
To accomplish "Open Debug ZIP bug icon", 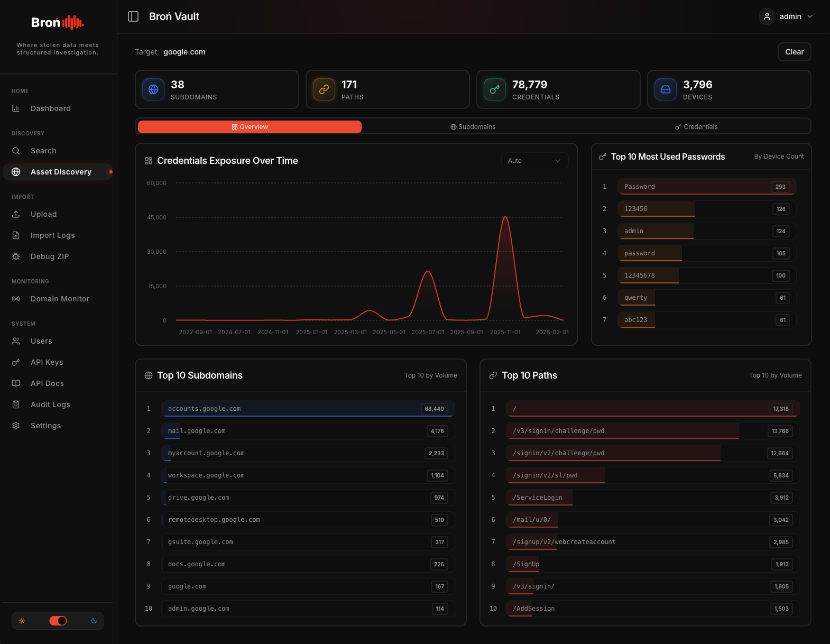I will 16,256.
